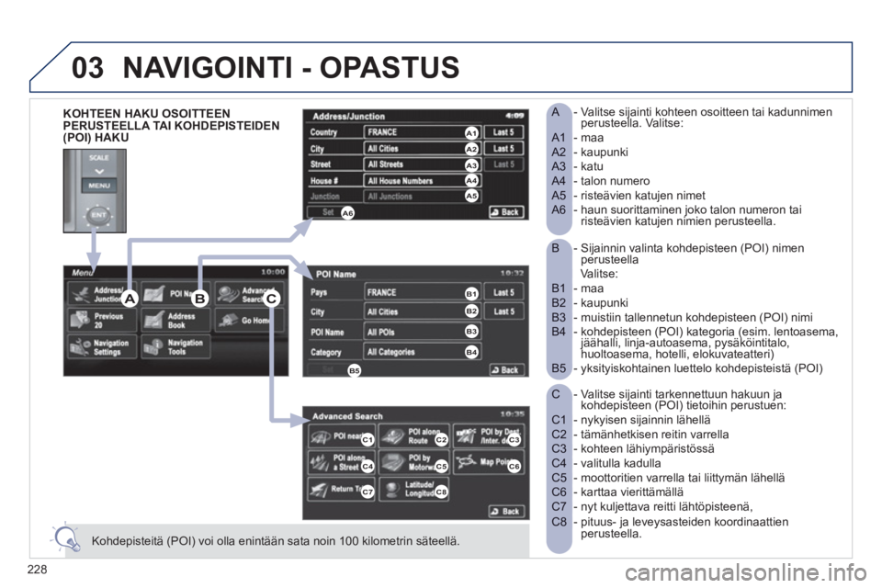Expand the All Cities field in Address/Junction

(423, 149)
